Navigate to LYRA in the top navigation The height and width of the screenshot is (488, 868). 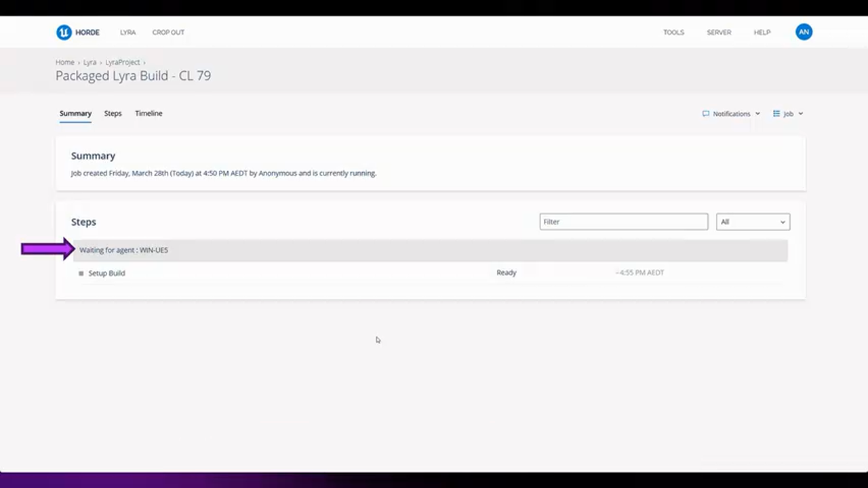coord(127,32)
